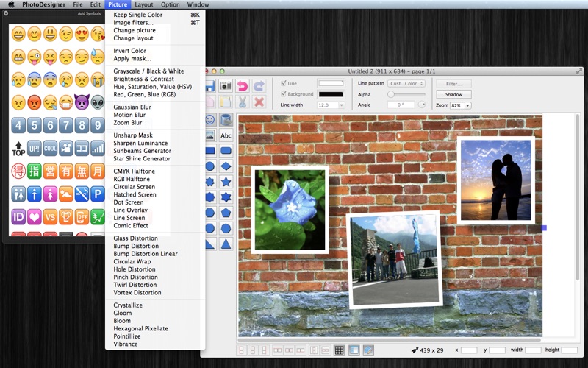Choose Sunbeams Generator menu item
The height and width of the screenshot is (368, 588).
(155, 151)
